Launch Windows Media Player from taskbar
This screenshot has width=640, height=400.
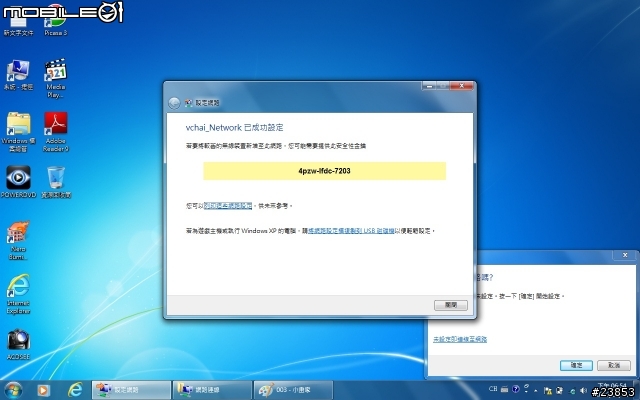click(43, 390)
